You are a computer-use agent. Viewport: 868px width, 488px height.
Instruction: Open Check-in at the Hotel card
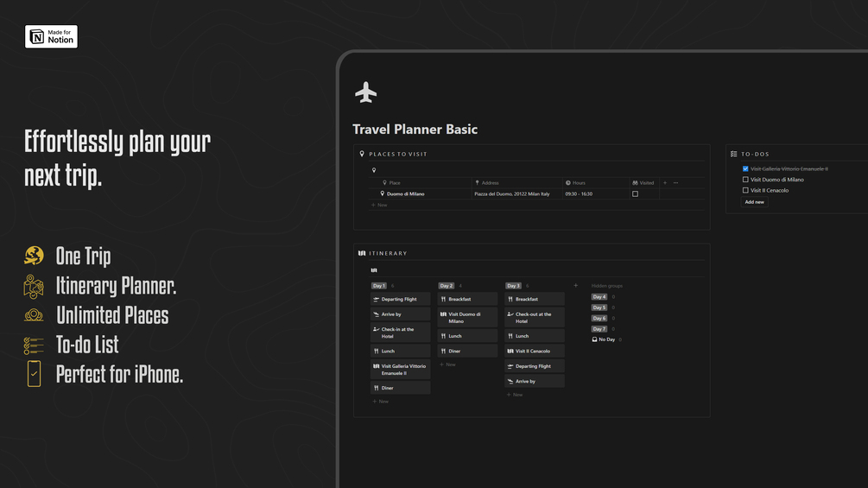[400, 333]
